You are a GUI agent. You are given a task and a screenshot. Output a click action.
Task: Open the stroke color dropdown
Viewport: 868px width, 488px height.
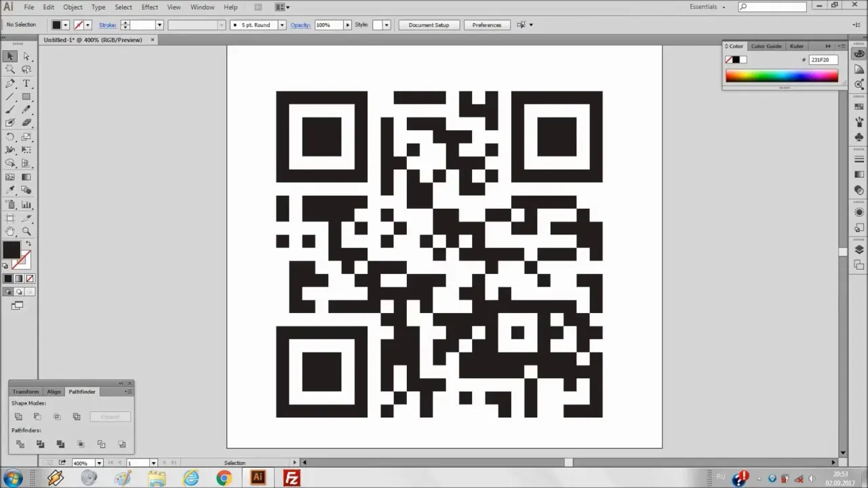click(x=87, y=25)
